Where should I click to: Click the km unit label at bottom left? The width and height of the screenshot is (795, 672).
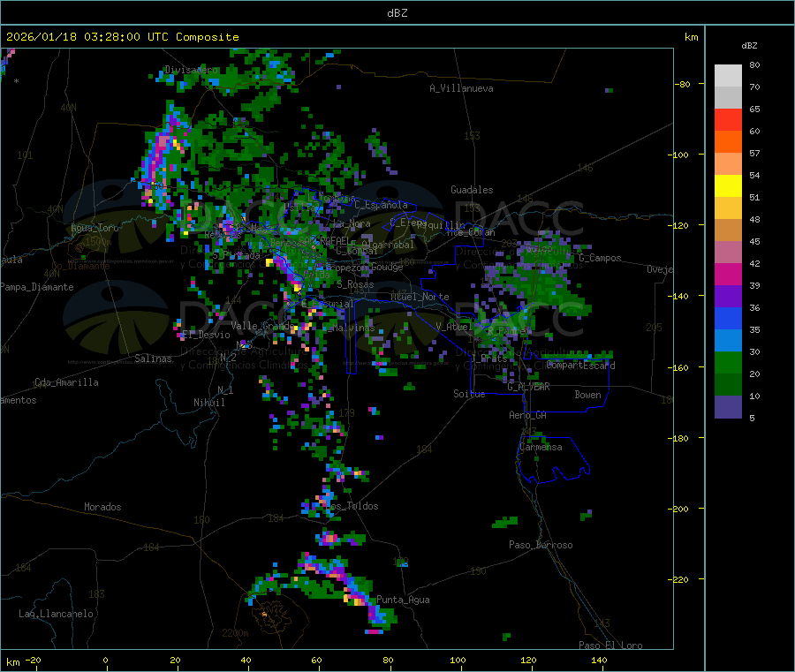tap(13, 662)
